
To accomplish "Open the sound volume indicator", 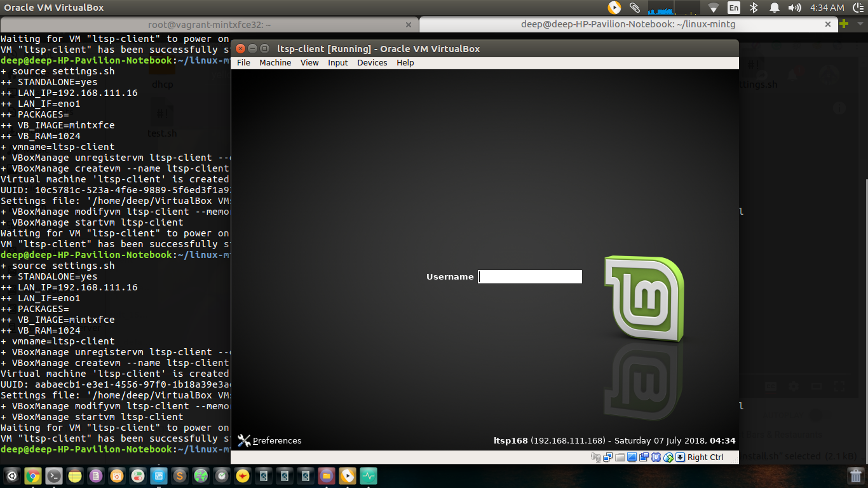I will point(795,8).
